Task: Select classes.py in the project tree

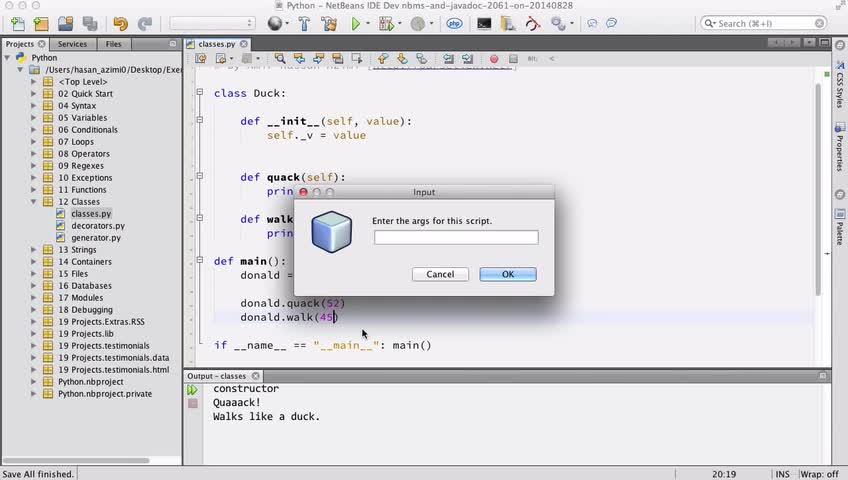Action: pos(91,214)
